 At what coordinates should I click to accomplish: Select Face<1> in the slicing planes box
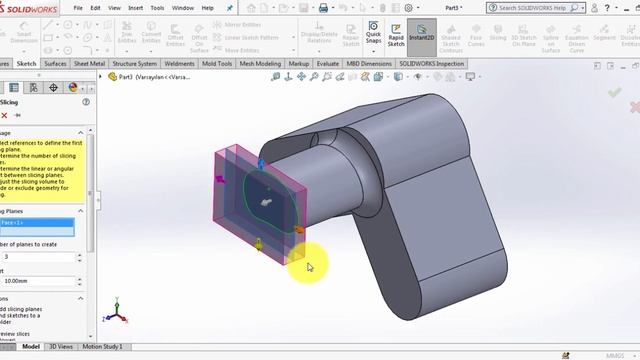point(37,222)
